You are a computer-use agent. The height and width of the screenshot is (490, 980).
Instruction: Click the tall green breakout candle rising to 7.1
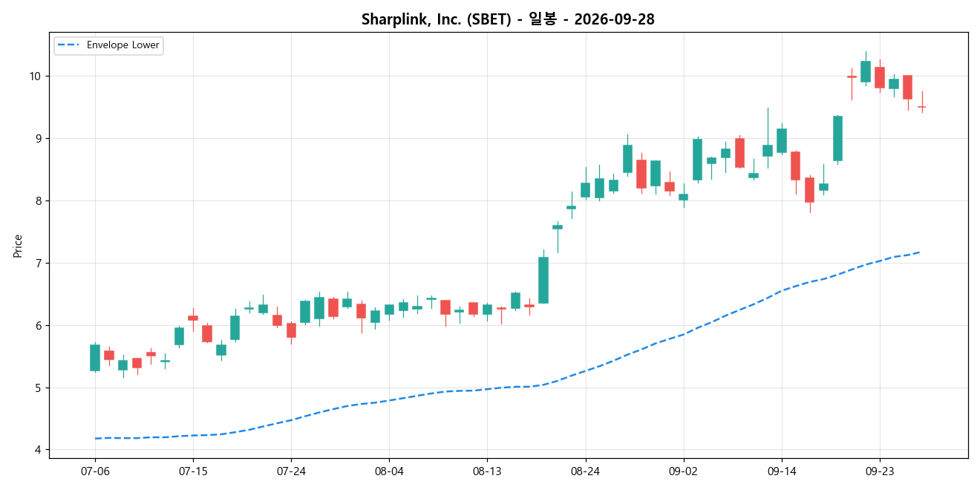coord(543,280)
